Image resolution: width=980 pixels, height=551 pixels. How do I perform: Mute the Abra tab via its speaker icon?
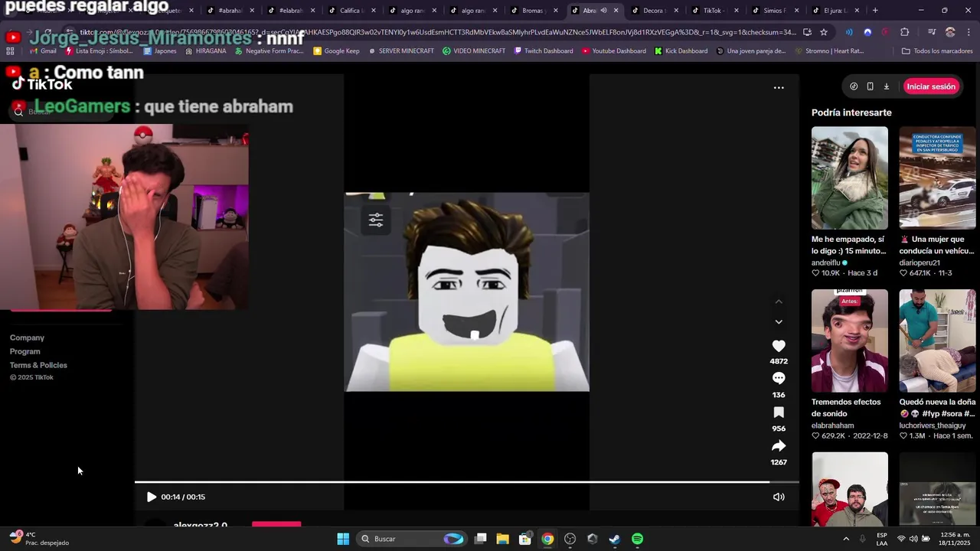[x=603, y=11]
